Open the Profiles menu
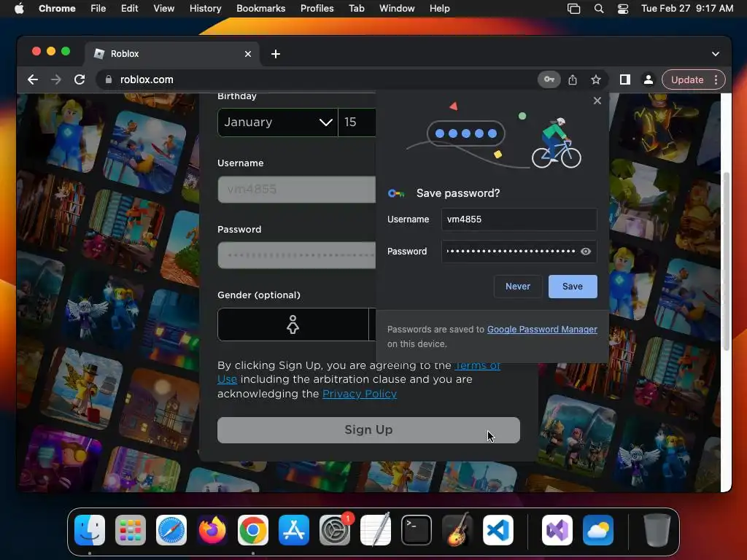Screen dimensions: 747x560 [317, 9]
